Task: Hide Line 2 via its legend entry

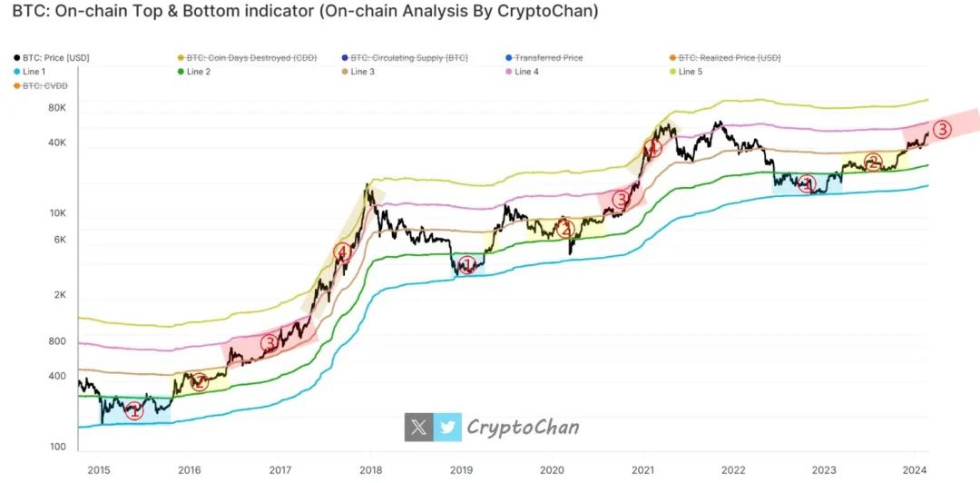Action: pos(198,72)
